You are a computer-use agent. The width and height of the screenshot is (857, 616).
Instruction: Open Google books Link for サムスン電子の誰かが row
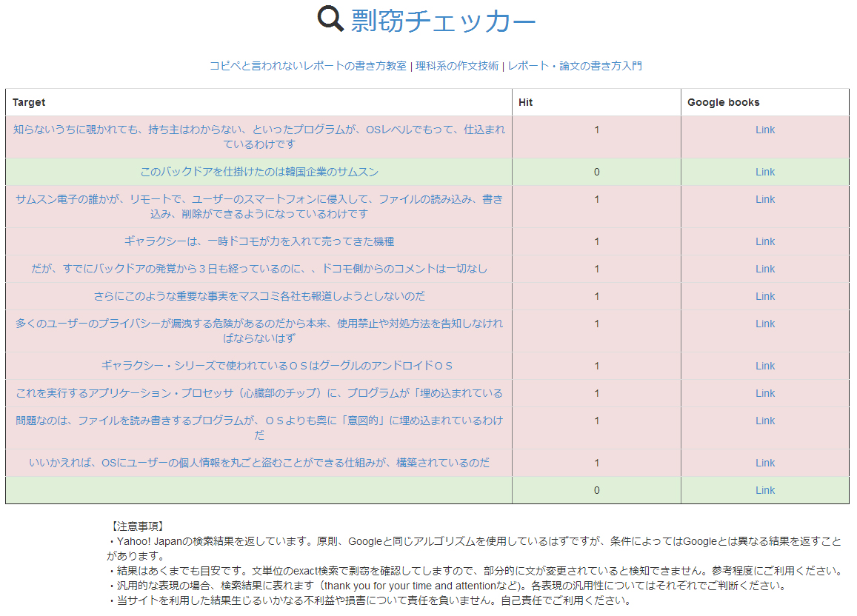coord(764,199)
